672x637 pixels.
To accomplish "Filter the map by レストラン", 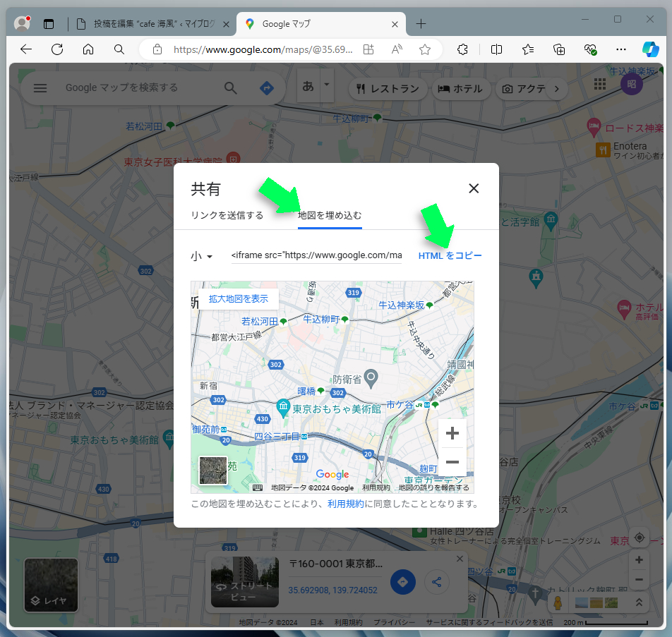I will [x=388, y=89].
